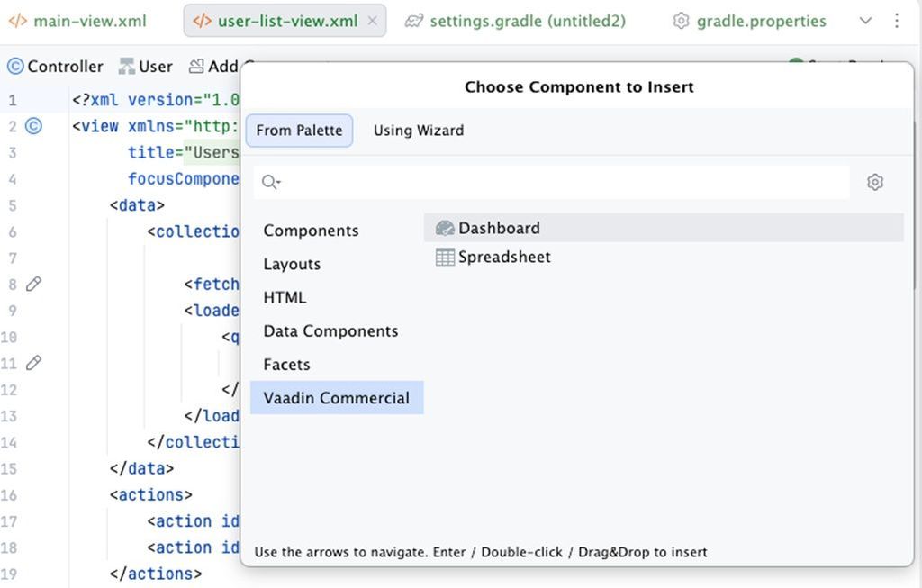This screenshot has height=588, width=922.
Task: Click the Dashboard gauge icon
Action: coord(445,228)
